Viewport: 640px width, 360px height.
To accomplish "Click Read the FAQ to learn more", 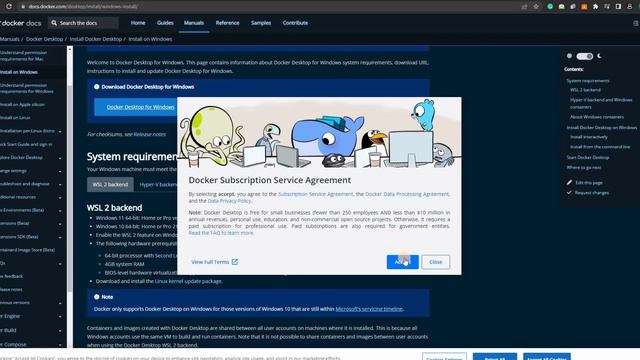I will pyautogui.click(x=221, y=233).
